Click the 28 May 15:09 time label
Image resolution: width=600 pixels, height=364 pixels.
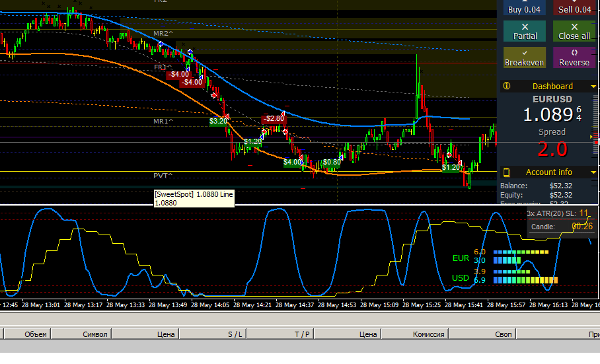(x=379, y=305)
